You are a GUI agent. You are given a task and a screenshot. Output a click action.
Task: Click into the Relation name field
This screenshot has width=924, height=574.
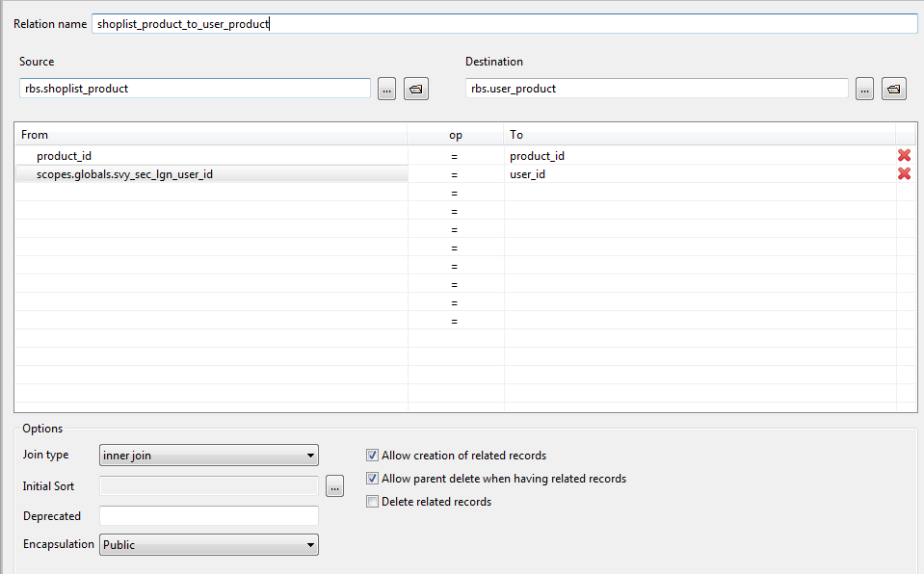point(505,23)
